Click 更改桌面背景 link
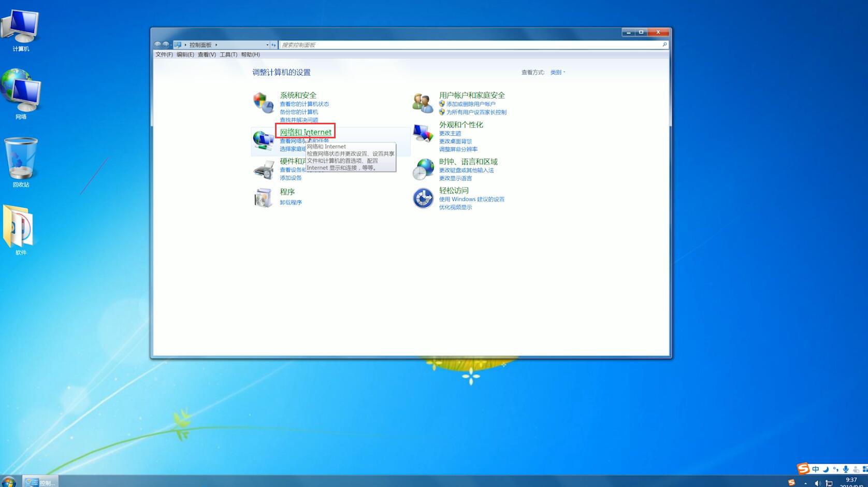868x487 pixels. [455, 141]
